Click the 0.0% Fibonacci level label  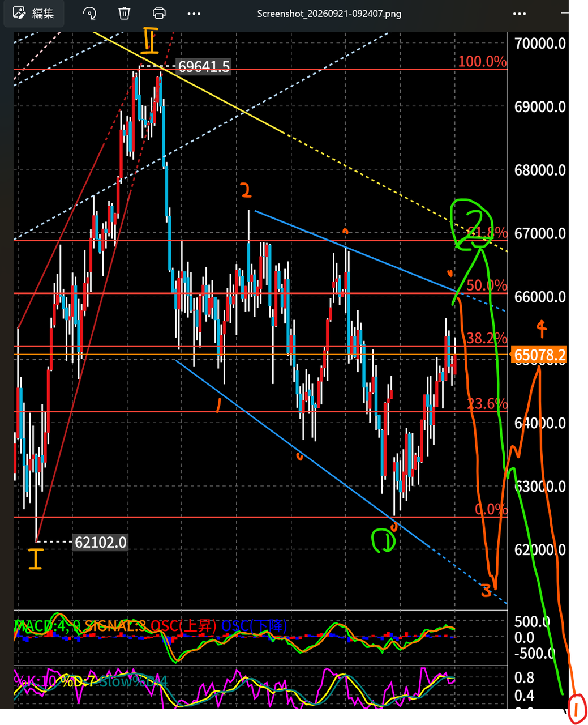pyautogui.click(x=491, y=509)
